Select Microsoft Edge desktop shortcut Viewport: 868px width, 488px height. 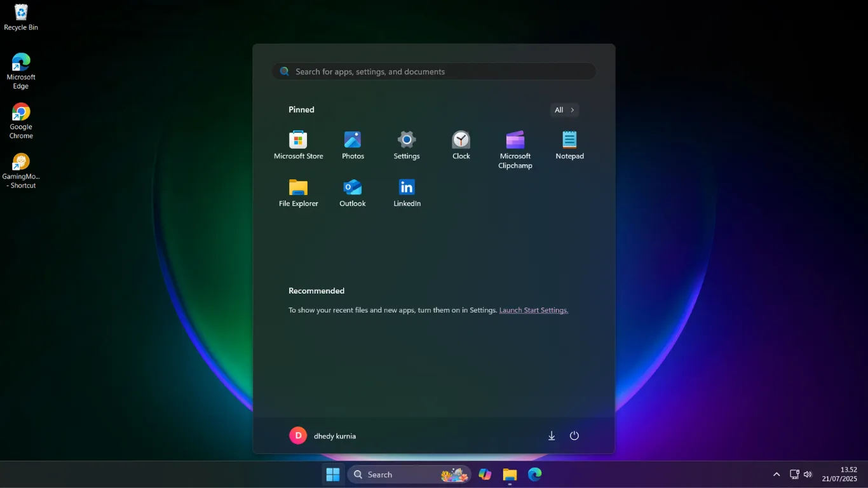point(21,71)
